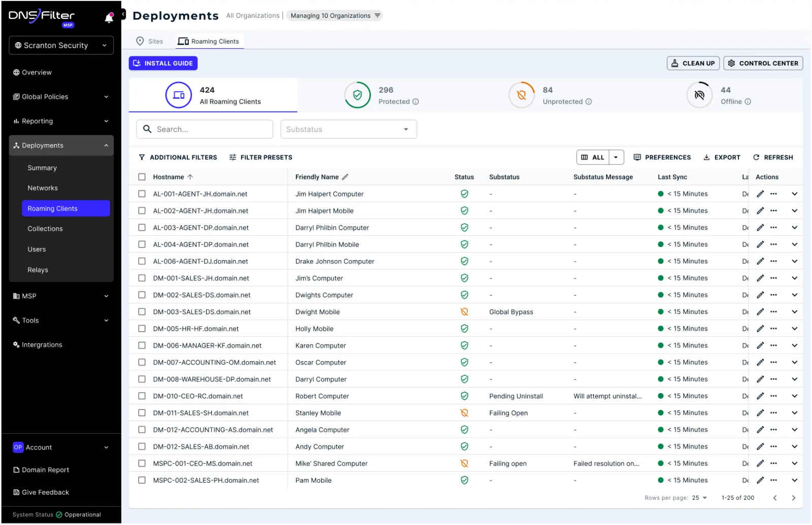Go to previous page of results
Screen dimensions: 812x525
pyautogui.click(x=775, y=498)
